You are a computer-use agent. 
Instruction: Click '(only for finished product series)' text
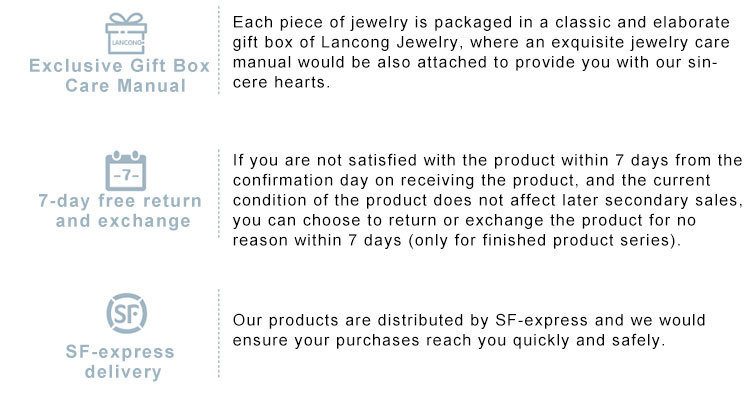point(544,240)
